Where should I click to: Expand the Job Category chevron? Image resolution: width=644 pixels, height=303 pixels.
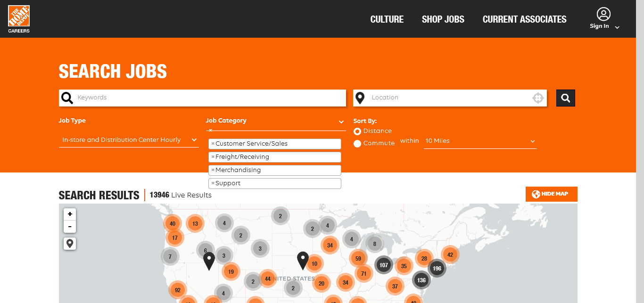point(341,122)
